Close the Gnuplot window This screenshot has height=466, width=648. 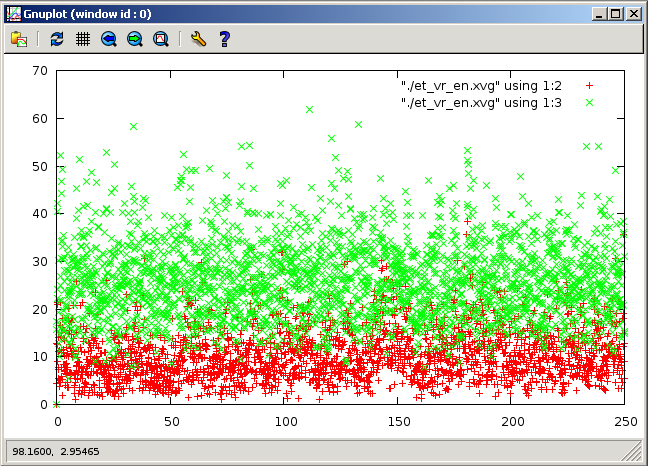(633, 14)
